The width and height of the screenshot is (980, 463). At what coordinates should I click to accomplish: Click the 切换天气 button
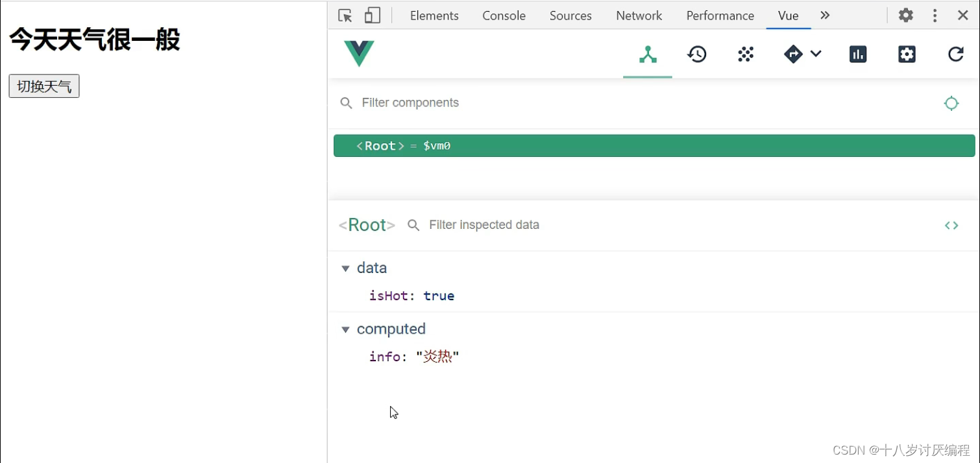[44, 86]
